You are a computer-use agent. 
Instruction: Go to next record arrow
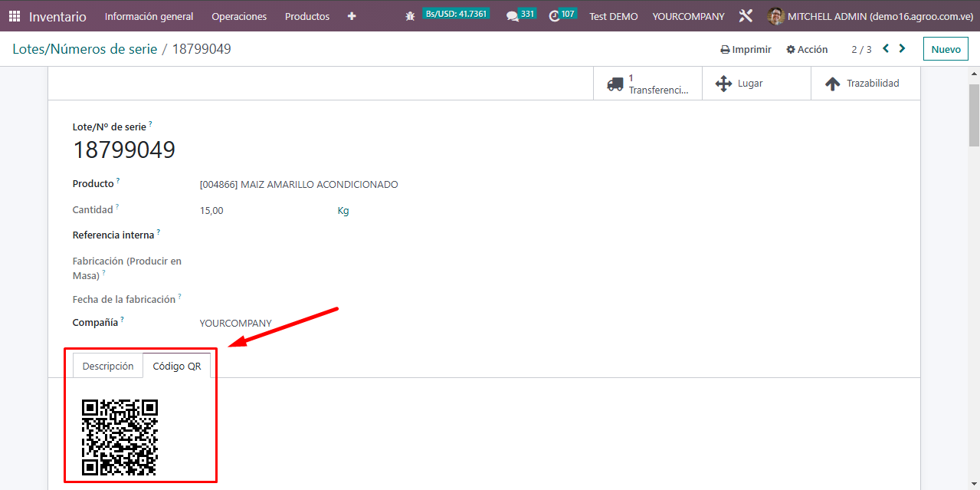902,48
